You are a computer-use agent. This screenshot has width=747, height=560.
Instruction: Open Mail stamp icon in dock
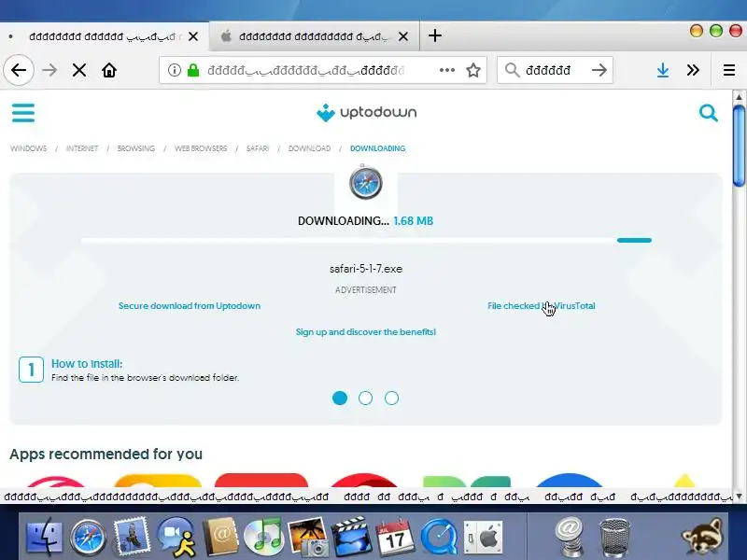coord(132,536)
